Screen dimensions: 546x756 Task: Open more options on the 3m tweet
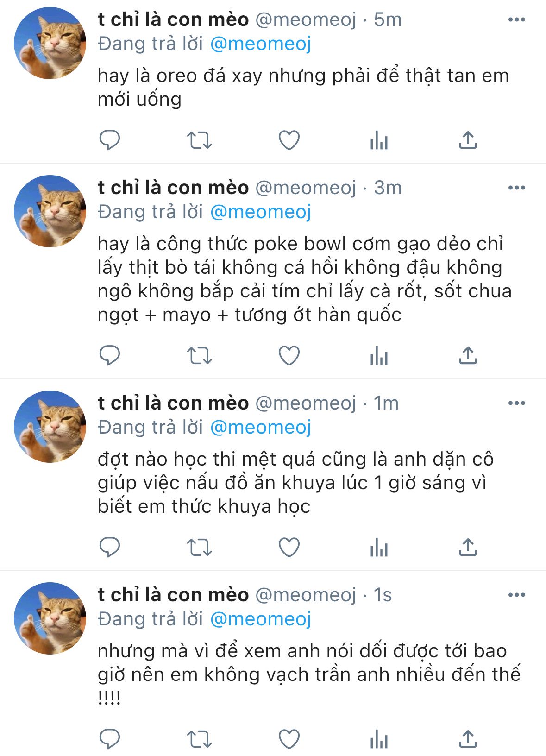coord(516,188)
